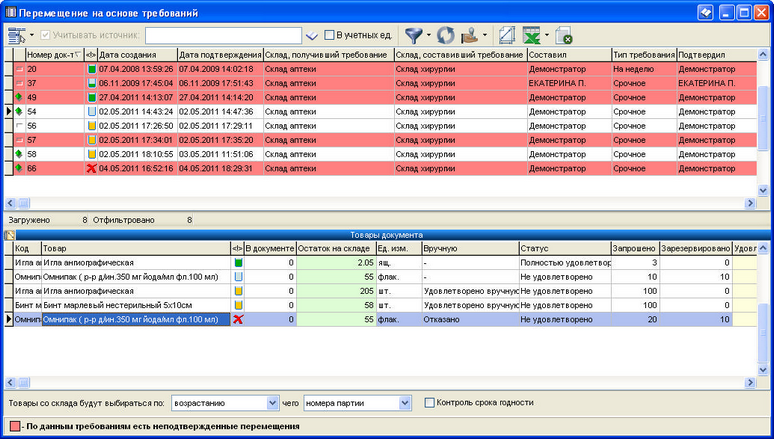Image resolution: width=774 pixels, height=439 pixels.
Task: Click the document with green mark icon
Action: (563, 35)
